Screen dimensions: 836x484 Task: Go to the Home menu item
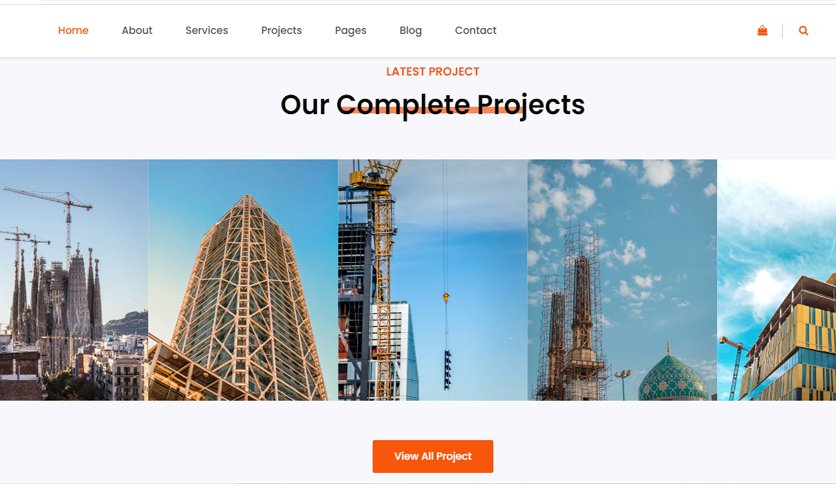click(x=73, y=30)
